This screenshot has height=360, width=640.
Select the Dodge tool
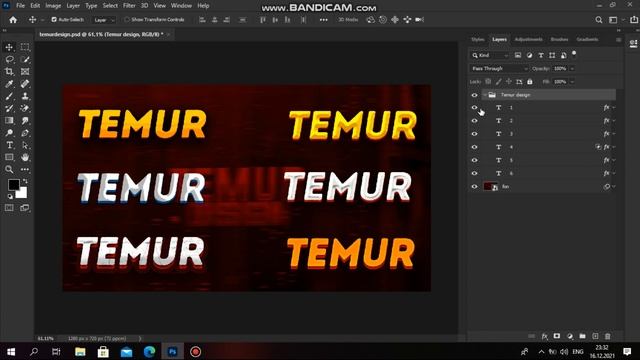click(9, 133)
